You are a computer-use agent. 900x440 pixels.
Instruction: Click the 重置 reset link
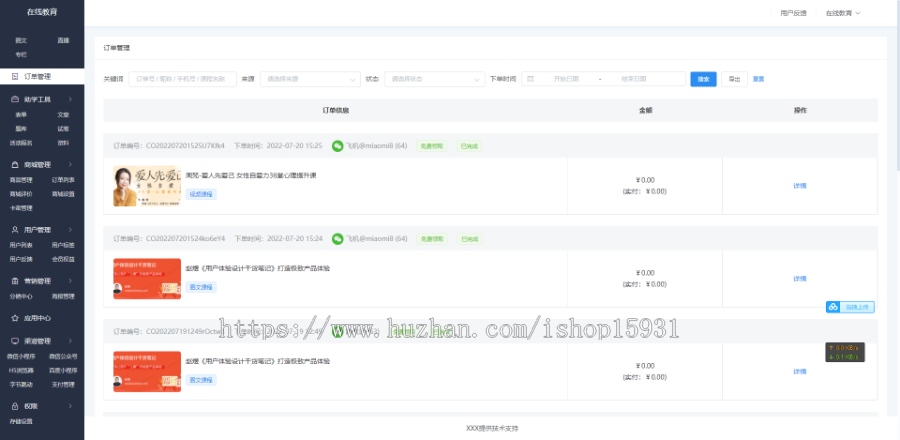758,79
